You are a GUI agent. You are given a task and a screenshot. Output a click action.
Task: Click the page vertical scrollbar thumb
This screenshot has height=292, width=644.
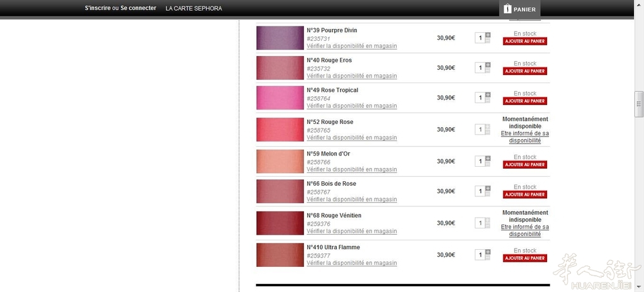tap(639, 104)
